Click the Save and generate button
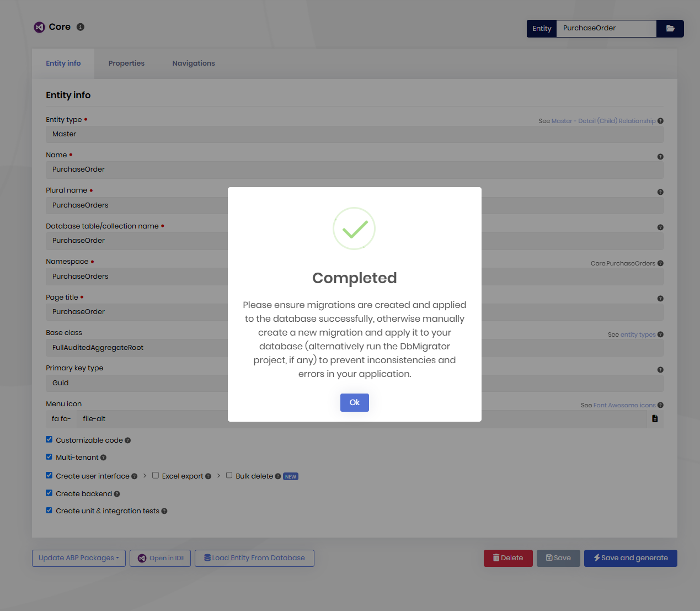Screen dimensions: 700x611 click(x=630, y=558)
